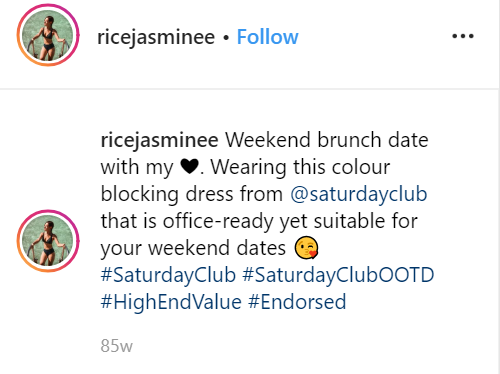Viewport: 500px width, 374px height.
Task: Open the bold ricejasminee name in the caption
Action: 159,140
